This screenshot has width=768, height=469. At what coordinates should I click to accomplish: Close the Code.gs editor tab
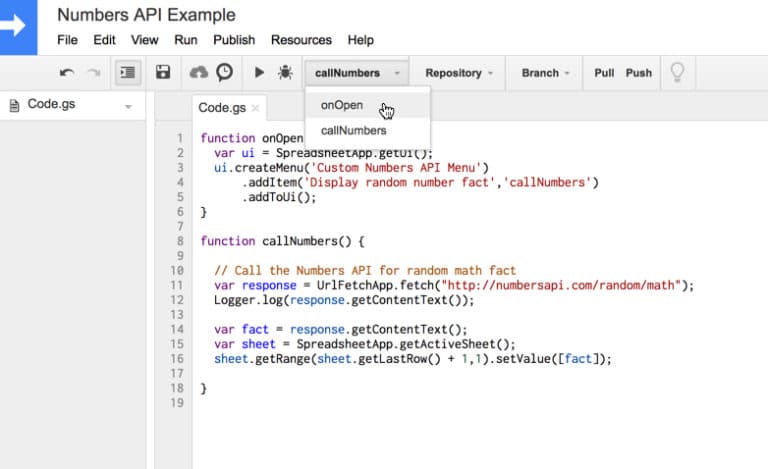[255, 108]
